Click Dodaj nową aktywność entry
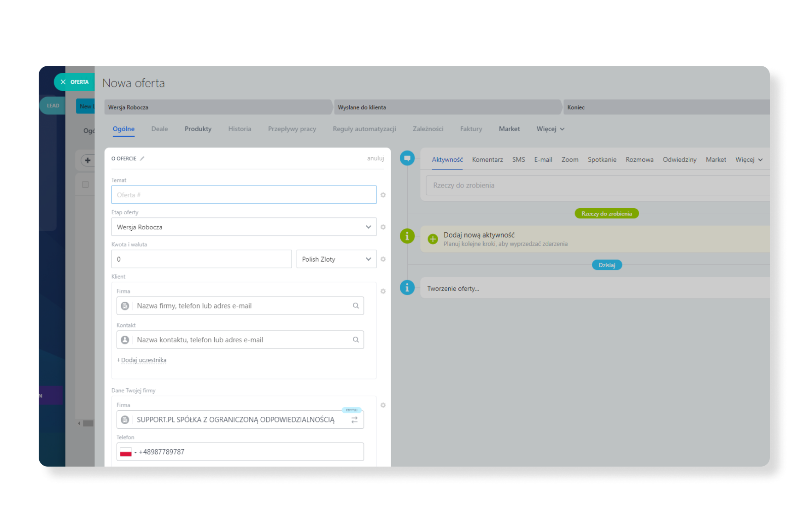Viewport: 809px width, 532px height. 595,239
